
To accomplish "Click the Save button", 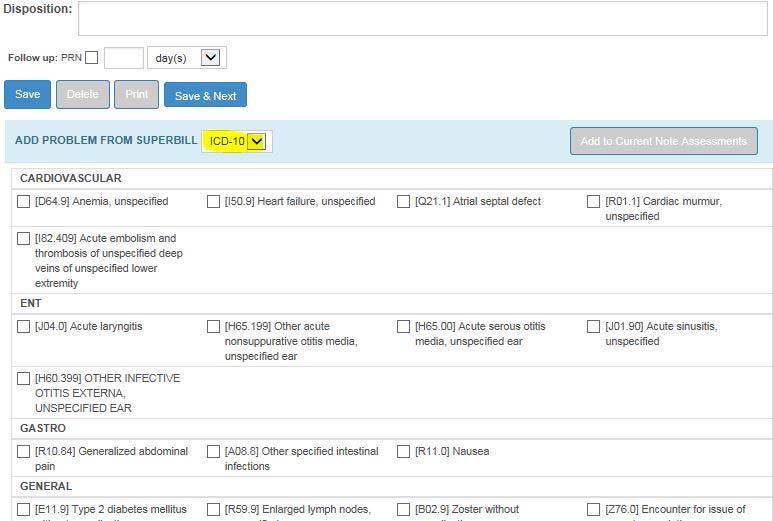I will click(x=28, y=95).
